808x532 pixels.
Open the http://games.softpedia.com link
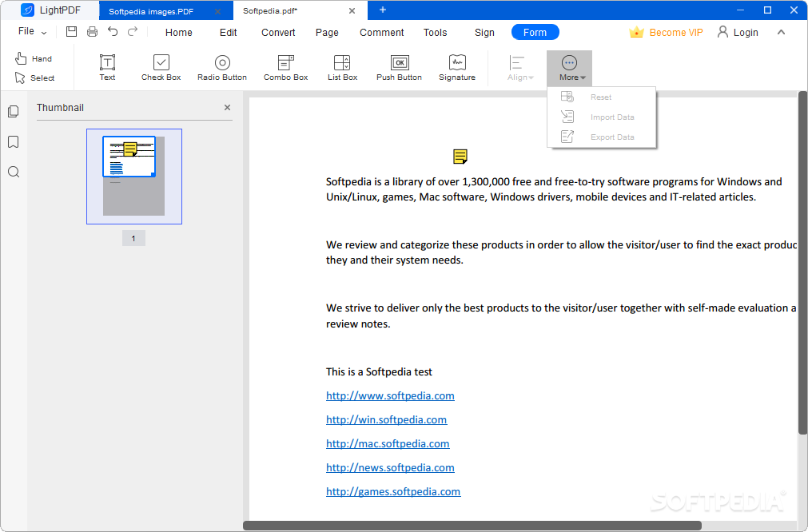tap(393, 491)
